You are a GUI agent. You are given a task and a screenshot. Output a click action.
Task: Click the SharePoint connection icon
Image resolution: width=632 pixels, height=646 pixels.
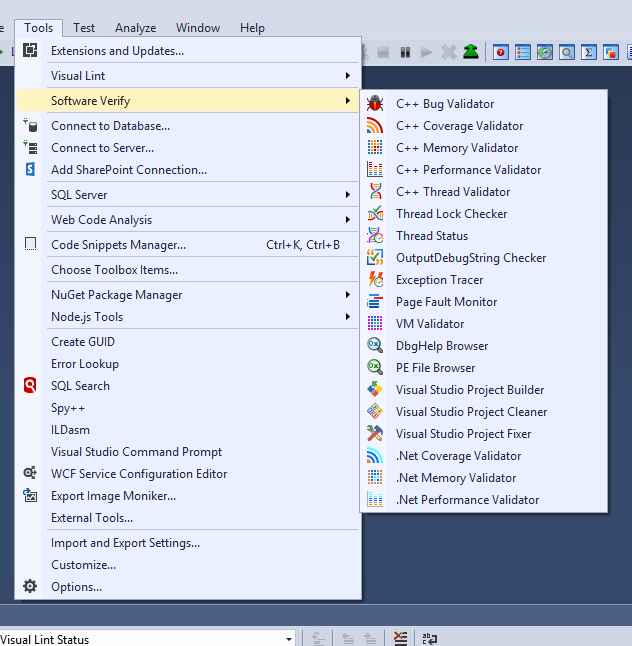click(30, 169)
